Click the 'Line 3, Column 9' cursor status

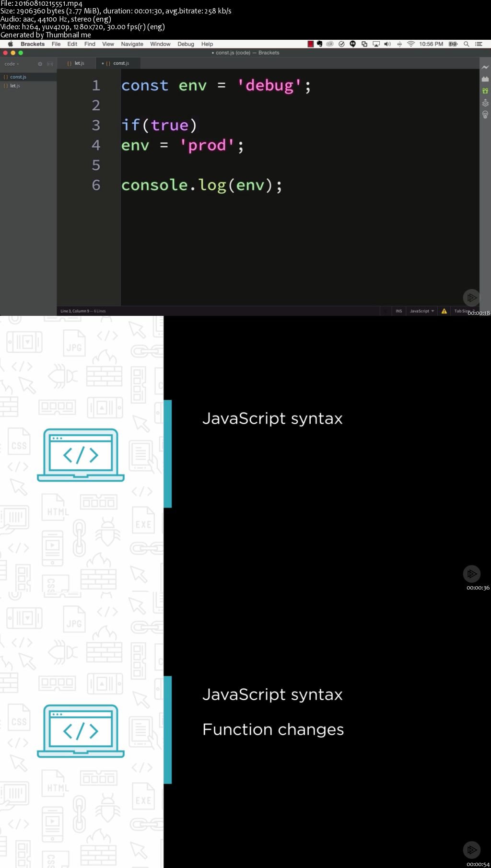pyautogui.click(x=75, y=311)
